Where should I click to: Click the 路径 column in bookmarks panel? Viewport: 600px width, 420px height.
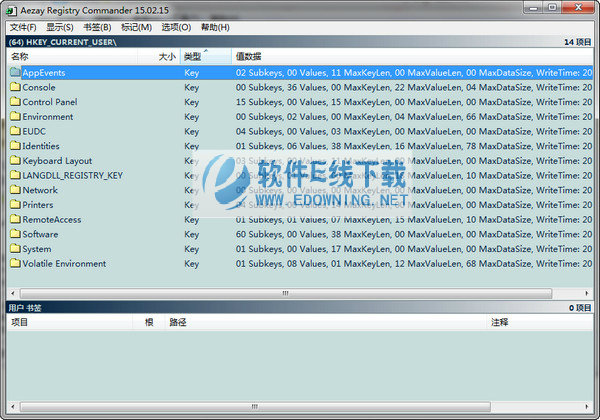(x=178, y=322)
